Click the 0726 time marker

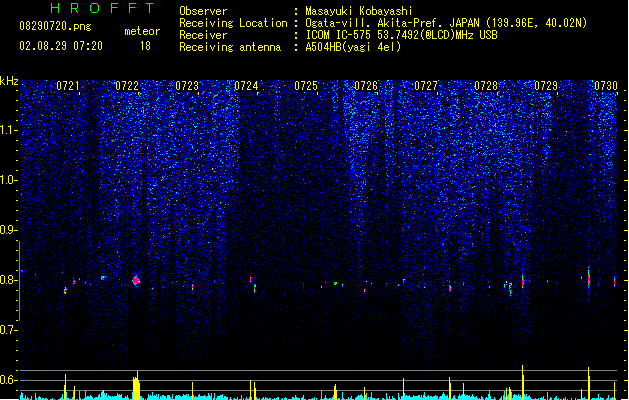coord(366,86)
